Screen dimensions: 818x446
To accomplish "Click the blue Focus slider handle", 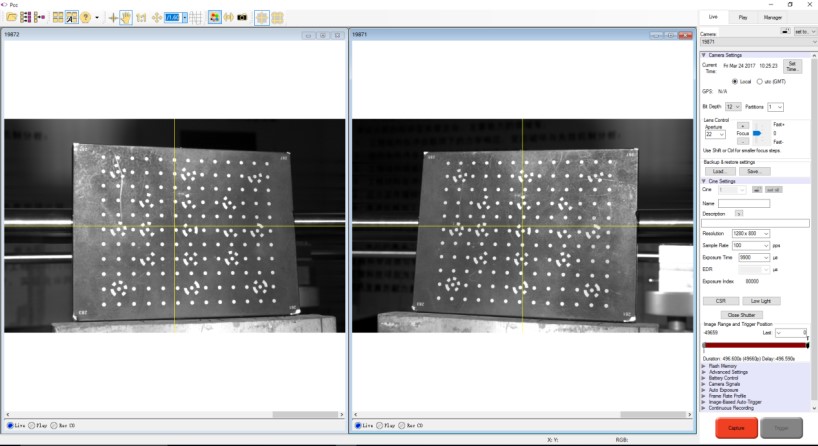I will click(757, 132).
